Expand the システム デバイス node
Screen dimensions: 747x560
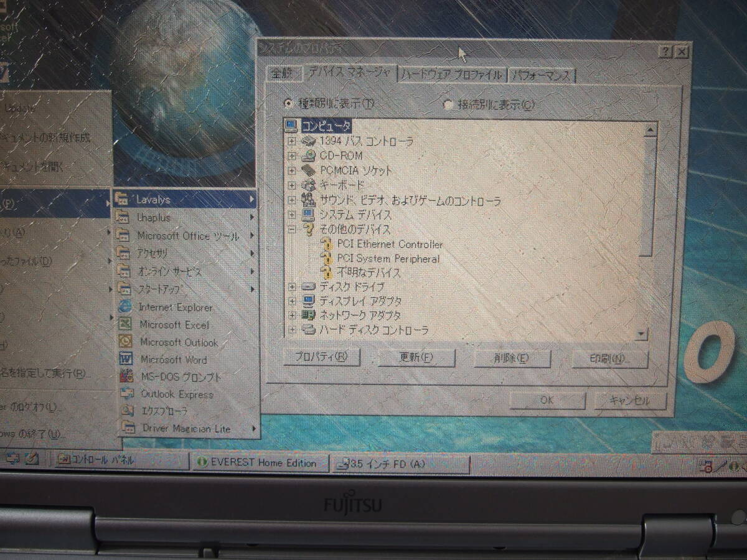pos(292,215)
